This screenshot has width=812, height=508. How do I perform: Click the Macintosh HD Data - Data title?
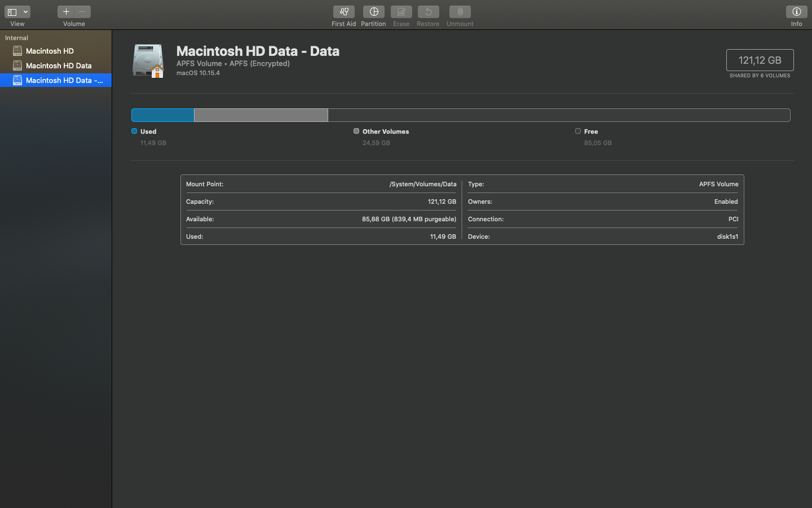pos(258,51)
